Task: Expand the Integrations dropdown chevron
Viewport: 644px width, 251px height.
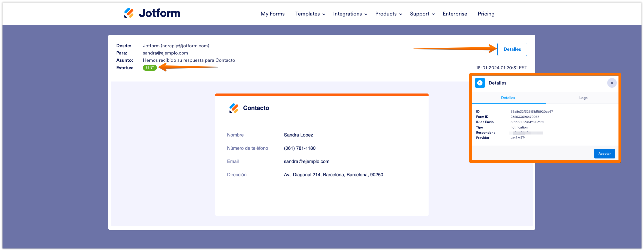Action: pos(366,14)
